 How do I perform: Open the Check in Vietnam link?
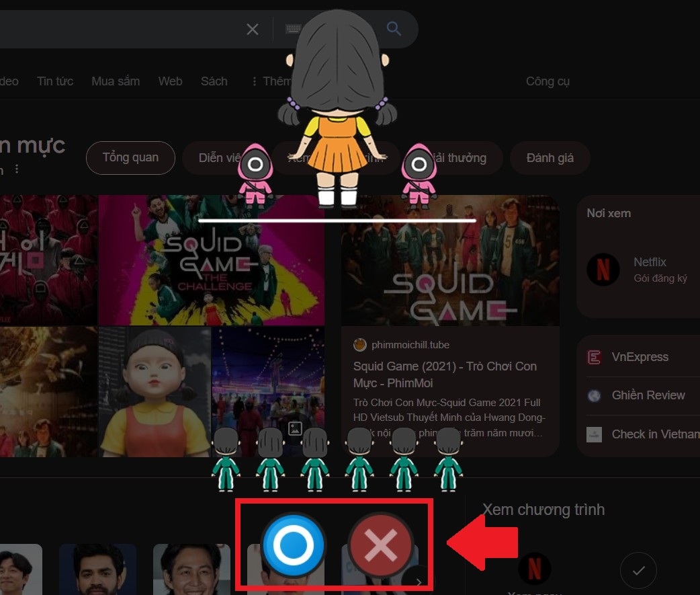pyautogui.click(x=656, y=434)
